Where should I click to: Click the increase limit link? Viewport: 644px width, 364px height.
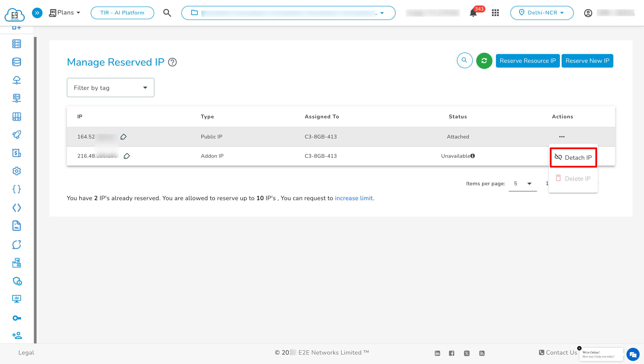(x=354, y=198)
